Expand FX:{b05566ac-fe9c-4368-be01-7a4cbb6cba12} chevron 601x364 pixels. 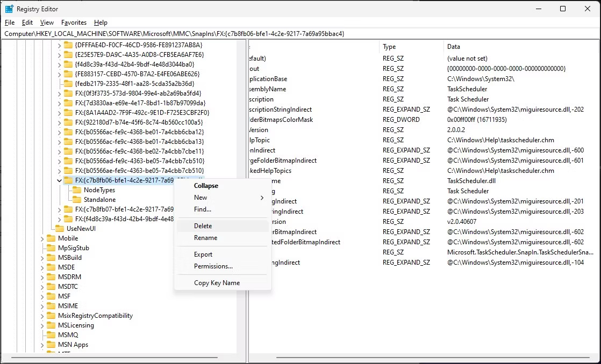(x=60, y=132)
